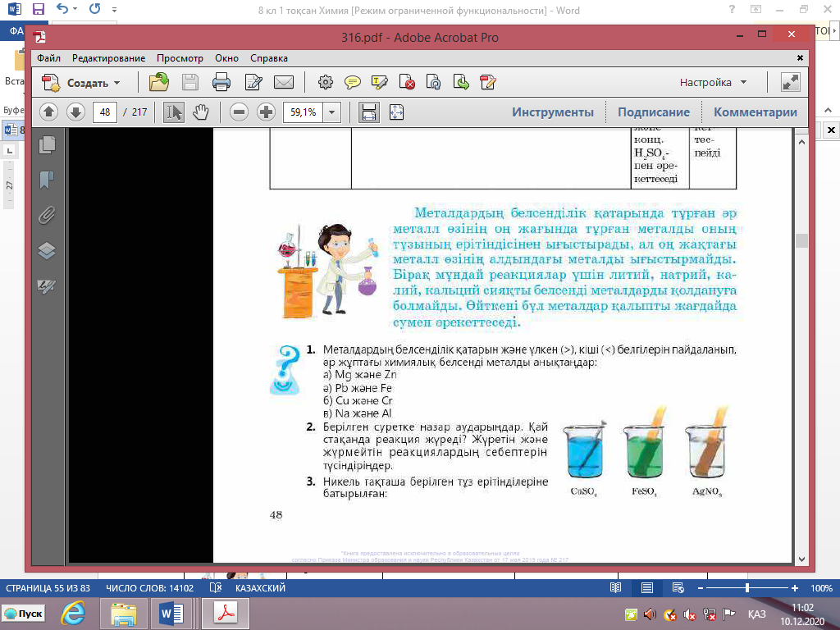The image size is (840, 630).
Task: Customize Word quick access toolbar dropdown
Action: (114, 10)
